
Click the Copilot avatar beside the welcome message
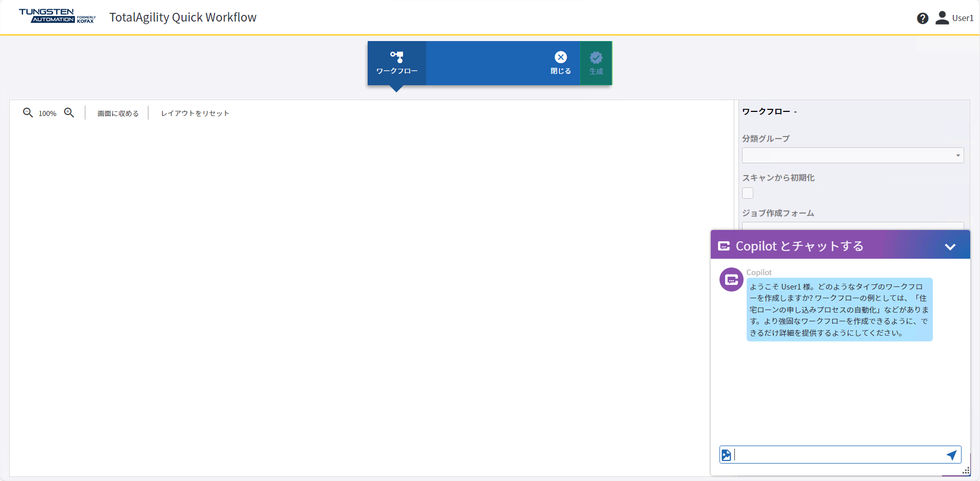pos(730,279)
